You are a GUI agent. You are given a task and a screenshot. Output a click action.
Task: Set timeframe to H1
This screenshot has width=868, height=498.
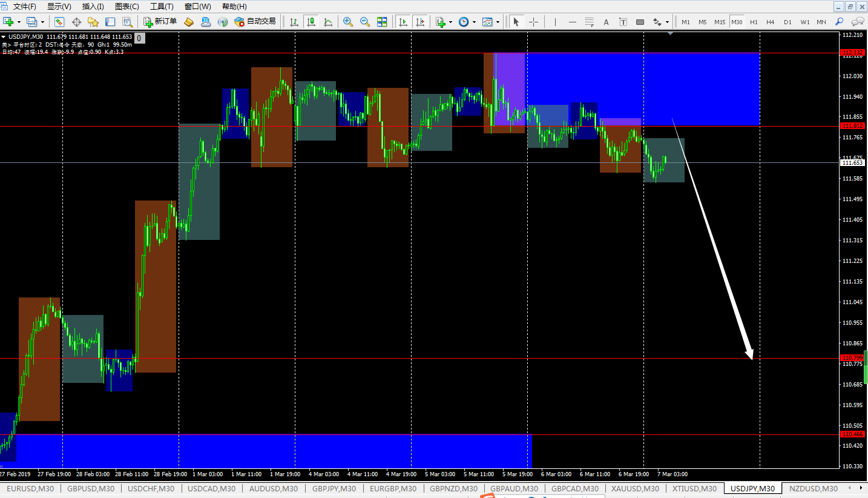coord(754,22)
